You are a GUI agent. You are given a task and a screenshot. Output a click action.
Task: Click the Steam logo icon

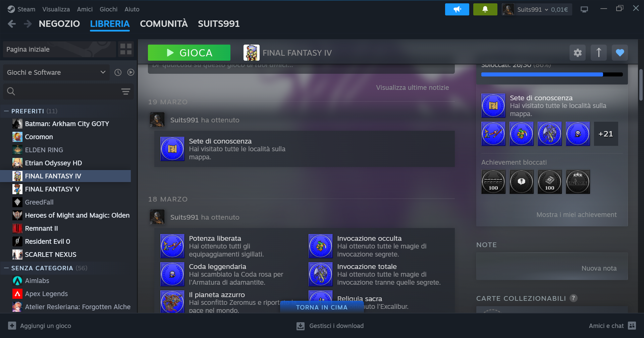tap(11, 9)
